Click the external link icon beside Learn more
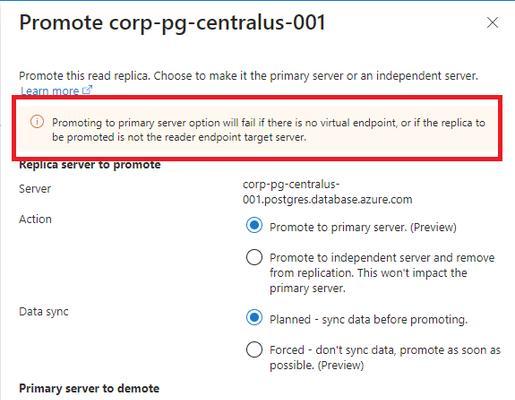The image size is (515, 400). 87,90
